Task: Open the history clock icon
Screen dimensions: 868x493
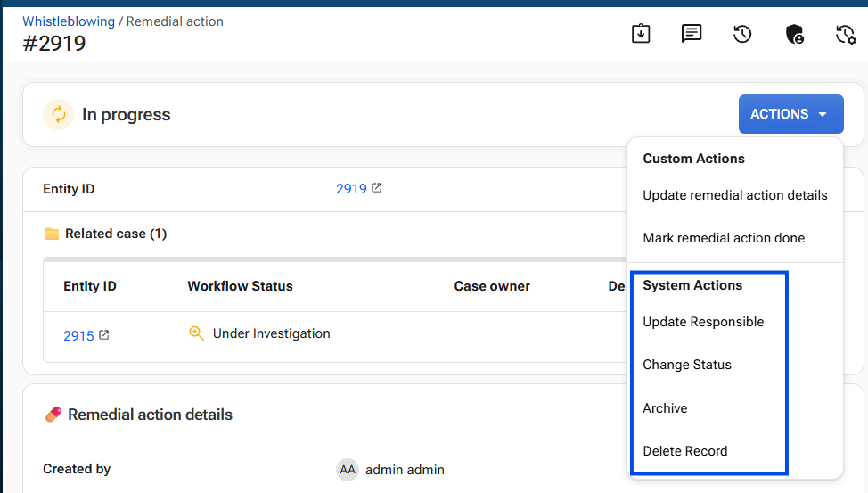Action: [x=742, y=35]
